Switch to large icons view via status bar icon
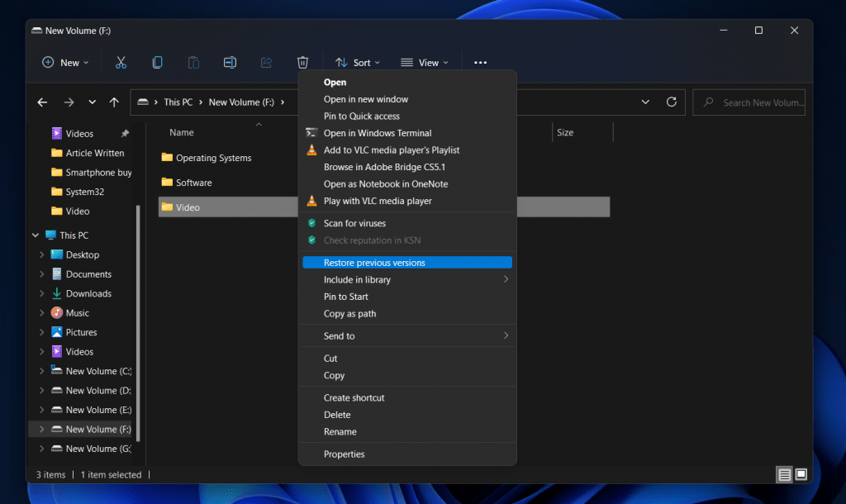 pyautogui.click(x=801, y=474)
